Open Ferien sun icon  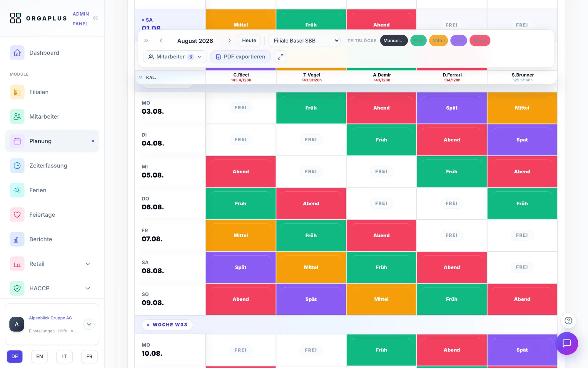[17, 190]
